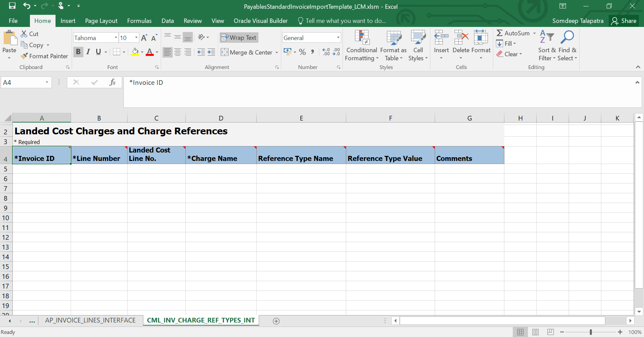Image resolution: width=644 pixels, height=337 pixels.
Task: Toggle Underline formatting
Action: point(98,52)
